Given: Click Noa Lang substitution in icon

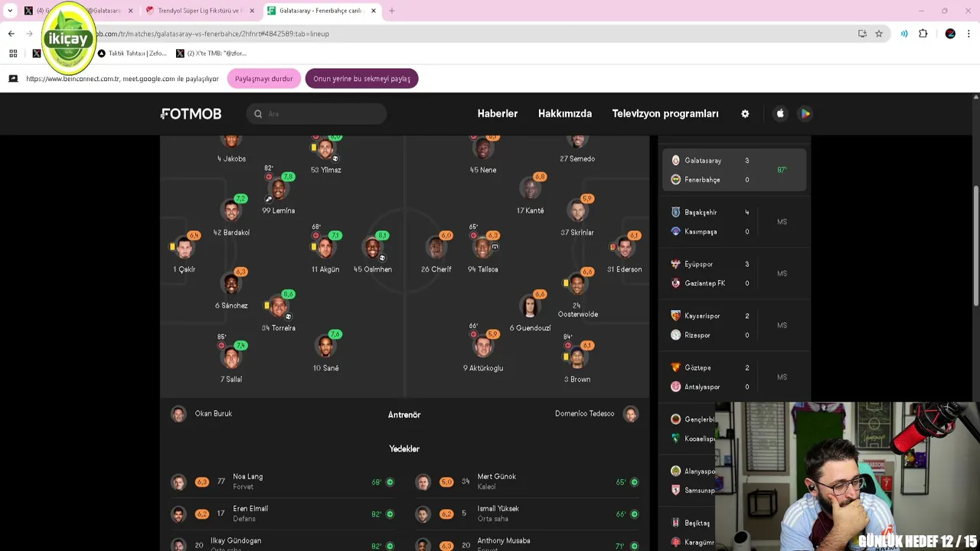Looking at the screenshot, I should click(x=390, y=482).
